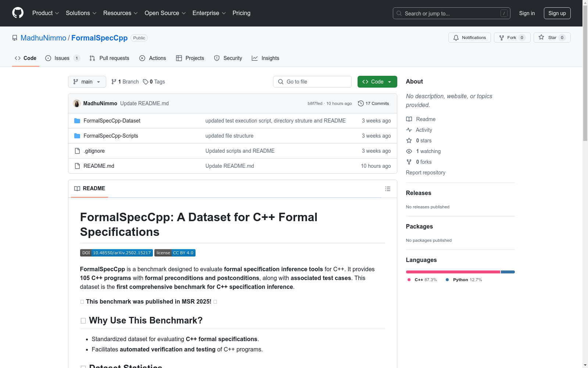The width and height of the screenshot is (588, 368).
Task: Click the repository book icon beside MadhuNimmo
Action: [15, 38]
